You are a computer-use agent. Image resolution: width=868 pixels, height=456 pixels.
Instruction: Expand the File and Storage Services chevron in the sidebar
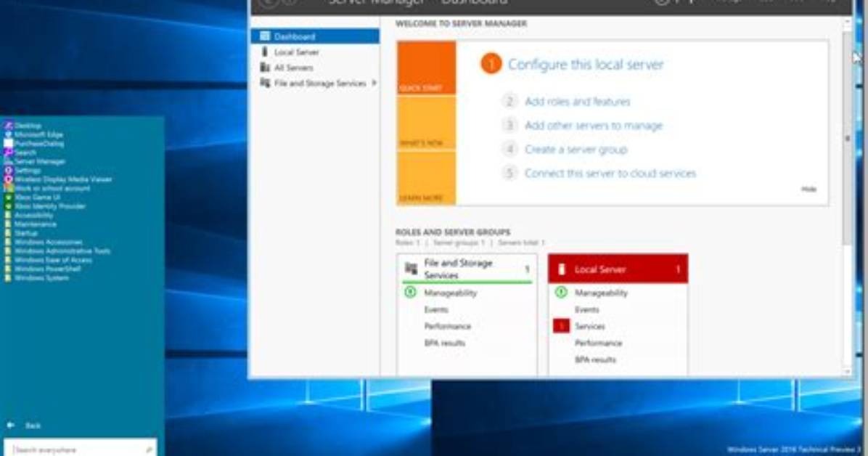(x=374, y=83)
